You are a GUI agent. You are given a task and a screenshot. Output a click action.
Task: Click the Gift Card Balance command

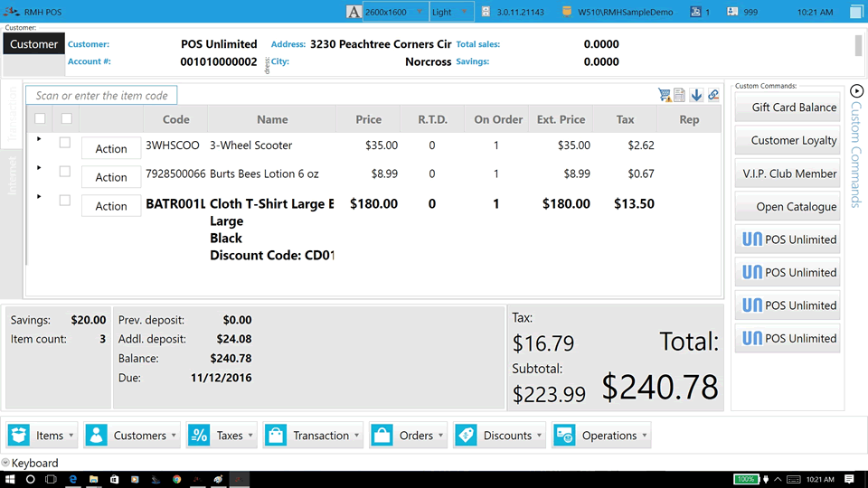tap(788, 108)
